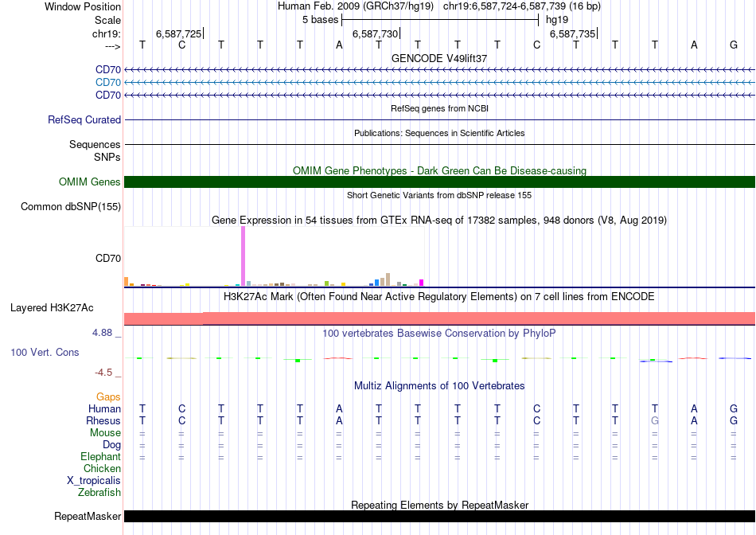Click the "--->" sequence direction label
This screenshot has width=756, height=535.
click(x=112, y=46)
